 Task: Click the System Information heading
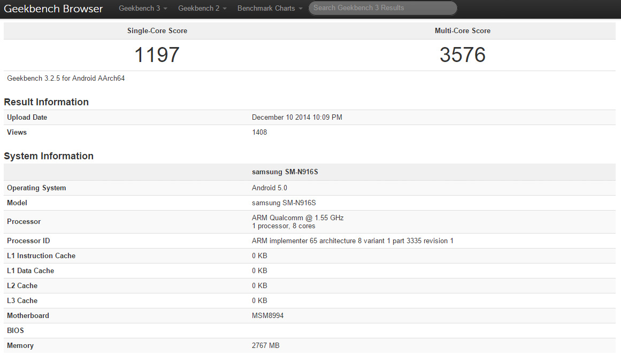49,156
